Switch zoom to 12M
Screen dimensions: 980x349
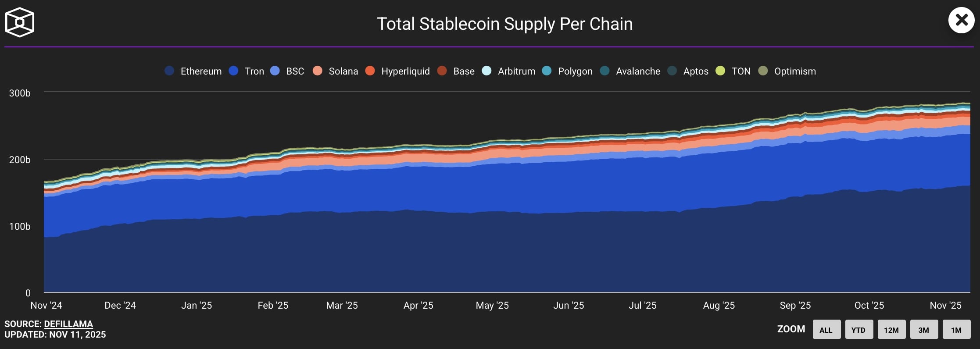pos(891,330)
